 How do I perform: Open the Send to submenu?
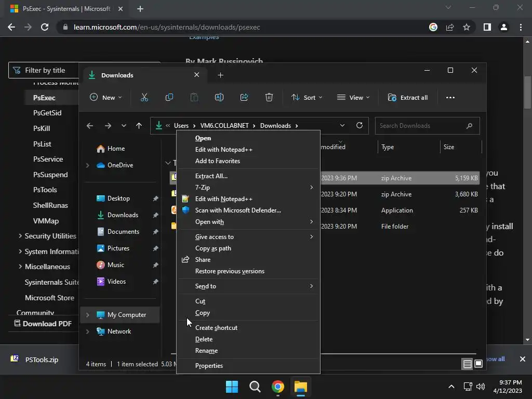(x=248, y=286)
